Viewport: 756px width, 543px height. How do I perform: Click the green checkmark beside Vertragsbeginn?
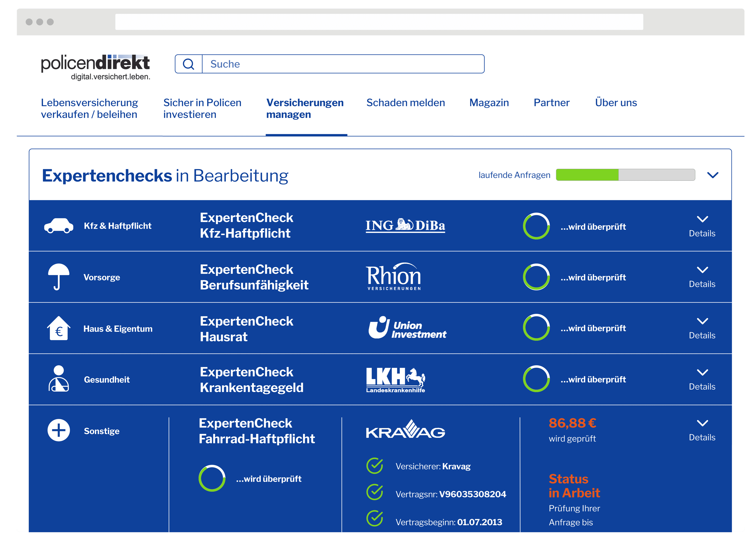coord(375,518)
